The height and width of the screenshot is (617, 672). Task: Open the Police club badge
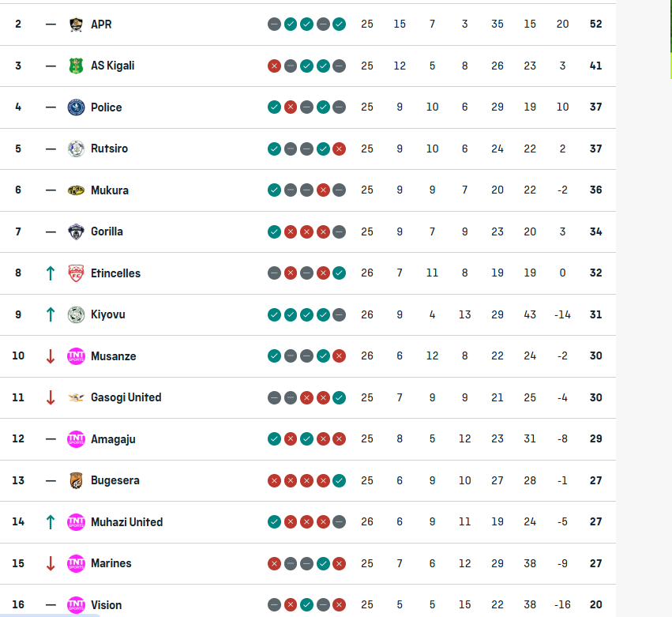(76, 107)
